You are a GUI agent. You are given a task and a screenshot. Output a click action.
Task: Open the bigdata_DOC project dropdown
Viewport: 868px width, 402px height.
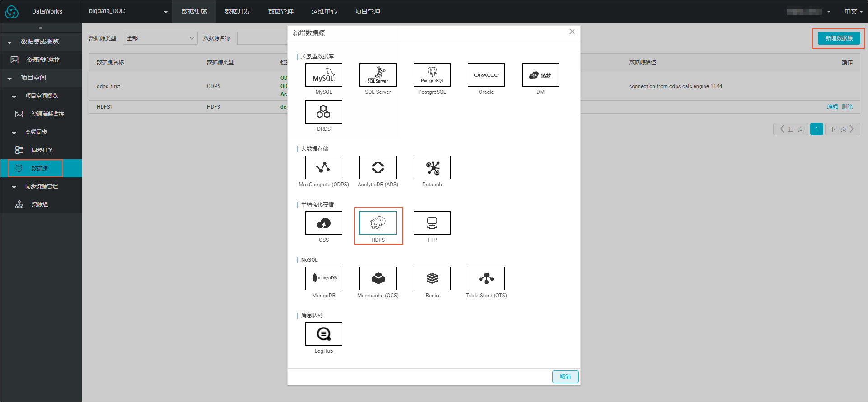pos(127,11)
